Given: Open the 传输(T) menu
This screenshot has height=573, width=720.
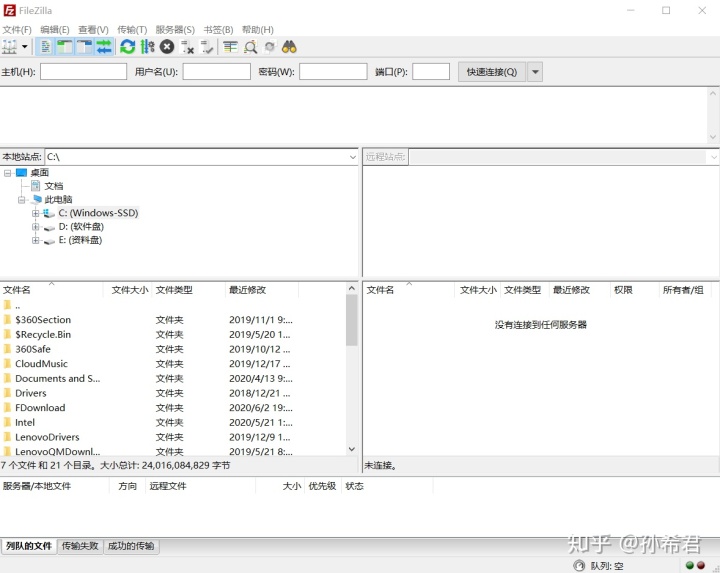Looking at the screenshot, I should coord(132,30).
